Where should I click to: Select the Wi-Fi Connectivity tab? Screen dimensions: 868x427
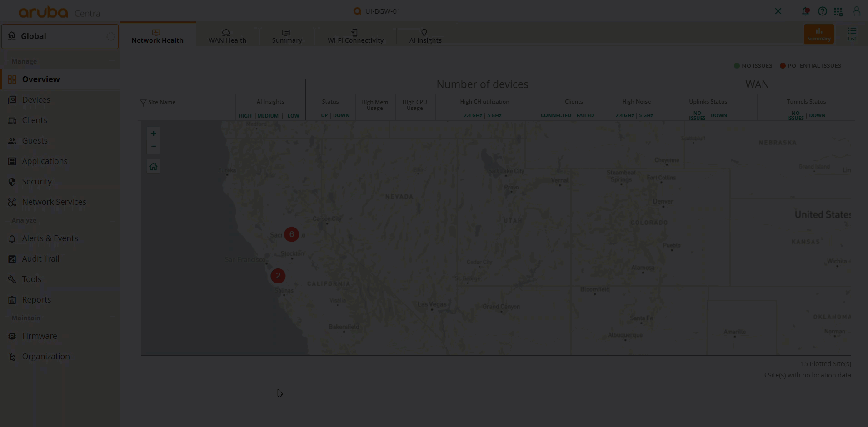(x=355, y=36)
